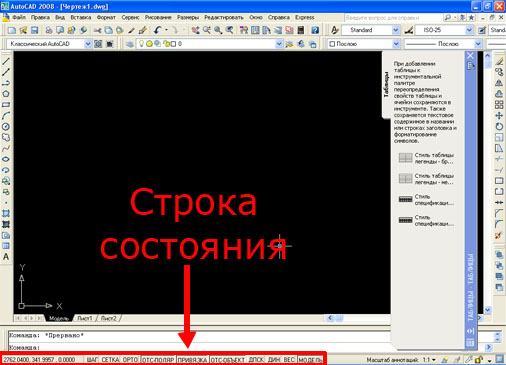Screen dimensions: 506x365
Task: Open the Standard text style dropdown
Action: point(396,30)
